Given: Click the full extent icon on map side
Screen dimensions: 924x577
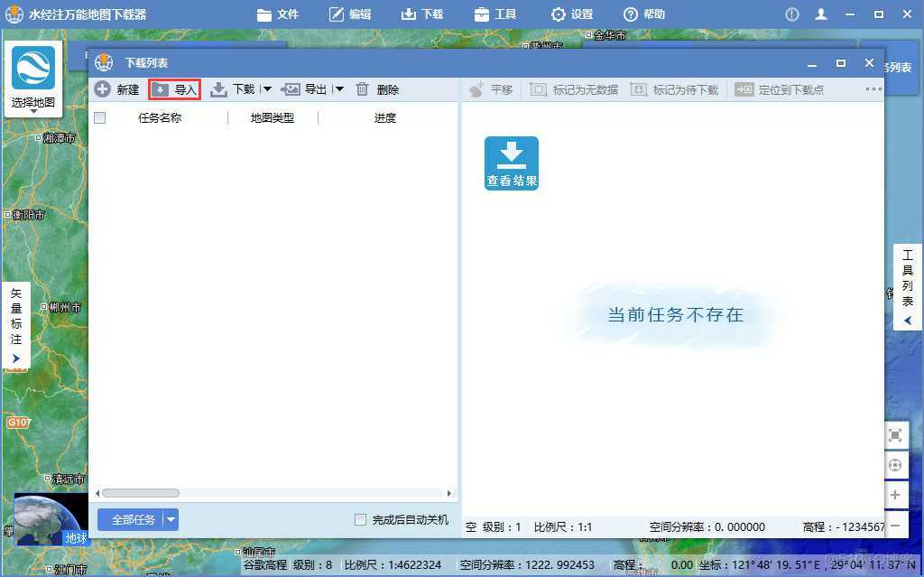Looking at the screenshot, I should coord(895,434).
